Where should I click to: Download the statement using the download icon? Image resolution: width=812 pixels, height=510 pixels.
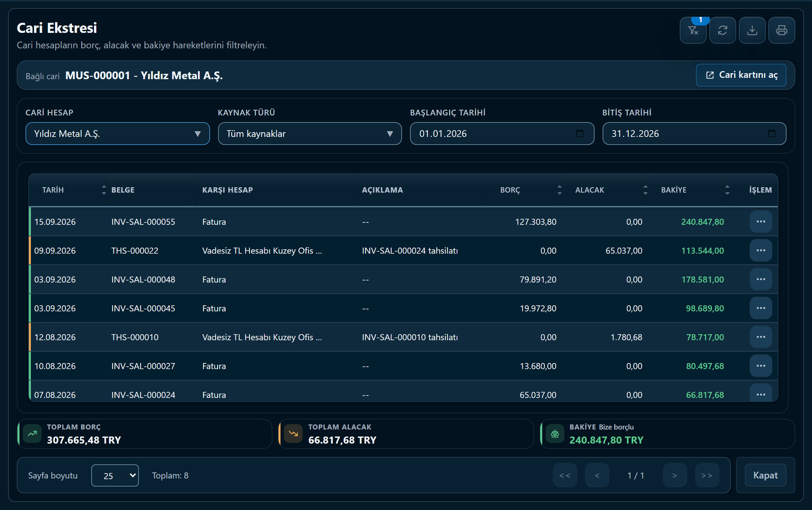(752, 30)
